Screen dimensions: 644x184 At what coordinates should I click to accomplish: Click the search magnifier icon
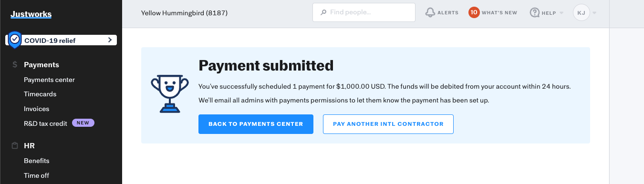(x=323, y=12)
